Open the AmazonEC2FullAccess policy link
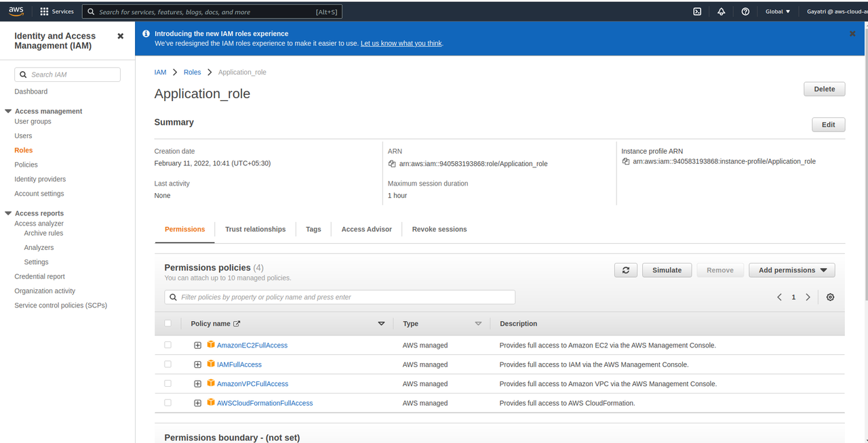The image size is (868, 443). [252, 345]
